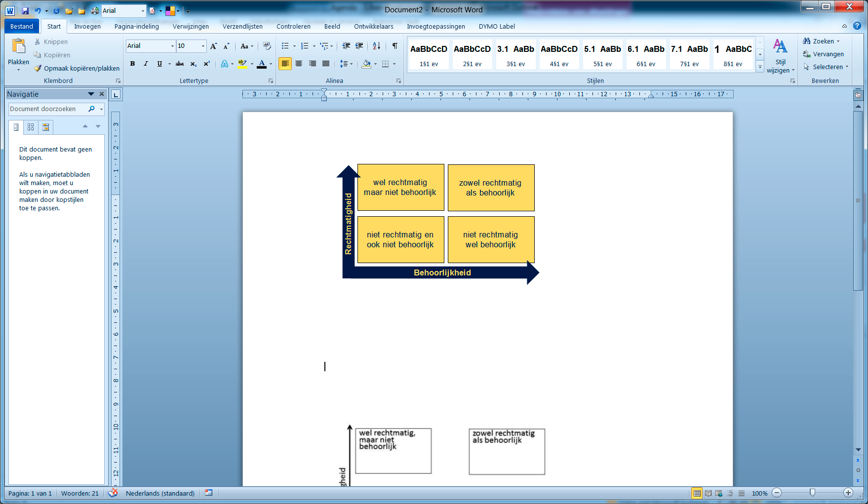Align text right
The height and width of the screenshot is (504, 868).
pyautogui.click(x=313, y=64)
